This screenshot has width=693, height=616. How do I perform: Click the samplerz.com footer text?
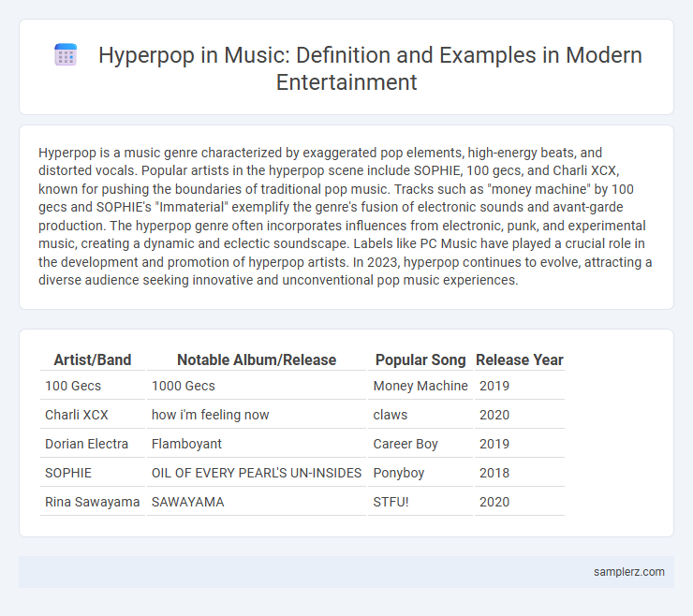point(629,572)
